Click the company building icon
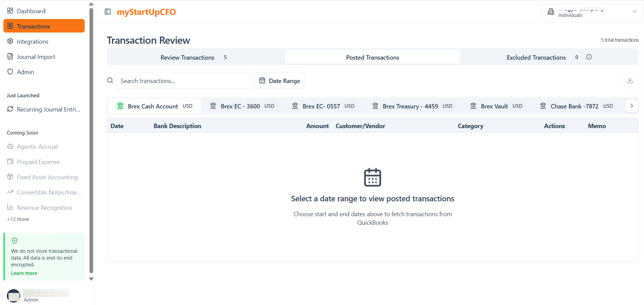The width and height of the screenshot is (644, 305). coord(551,12)
